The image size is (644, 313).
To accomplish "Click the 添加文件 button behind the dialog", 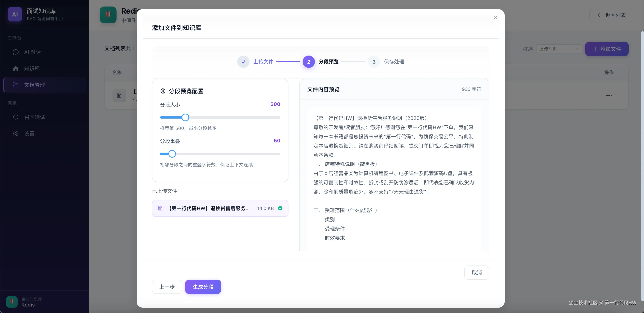I will 606,49.
